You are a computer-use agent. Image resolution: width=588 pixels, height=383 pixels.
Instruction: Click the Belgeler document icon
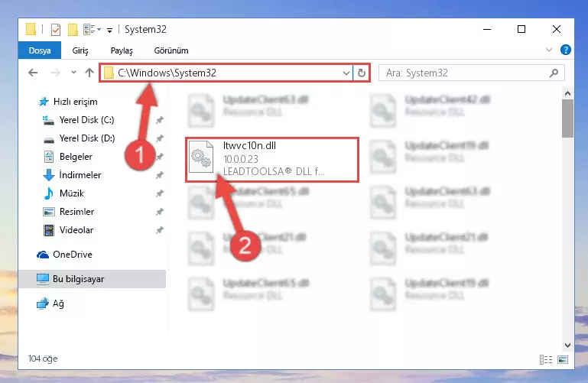[49, 157]
